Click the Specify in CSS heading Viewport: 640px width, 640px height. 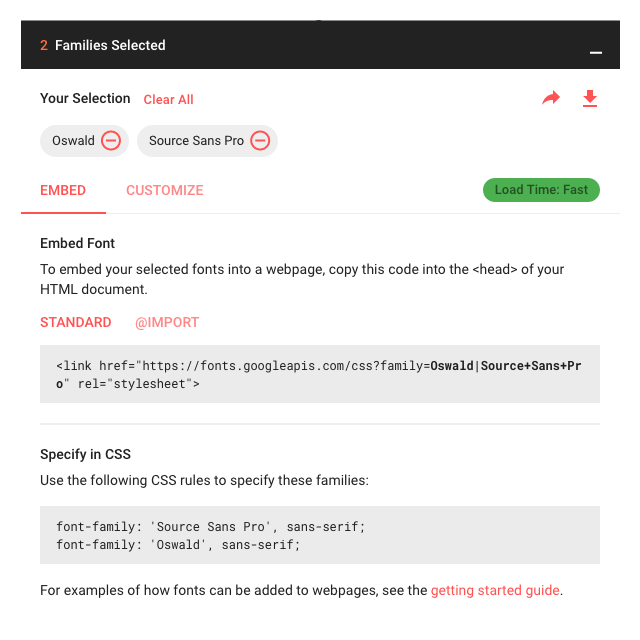coord(85,454)
